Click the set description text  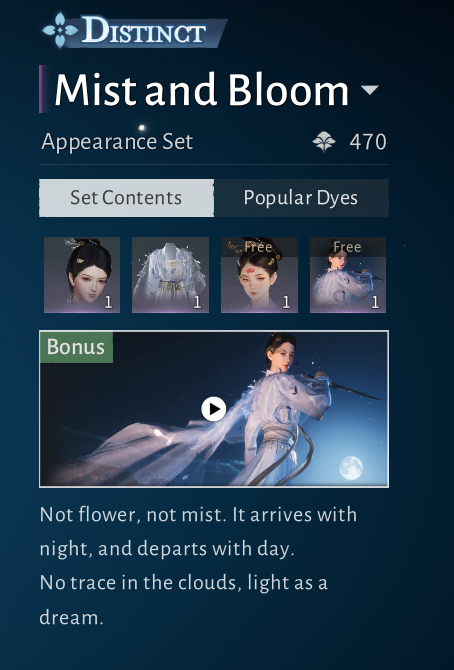(x=198, y=566)
